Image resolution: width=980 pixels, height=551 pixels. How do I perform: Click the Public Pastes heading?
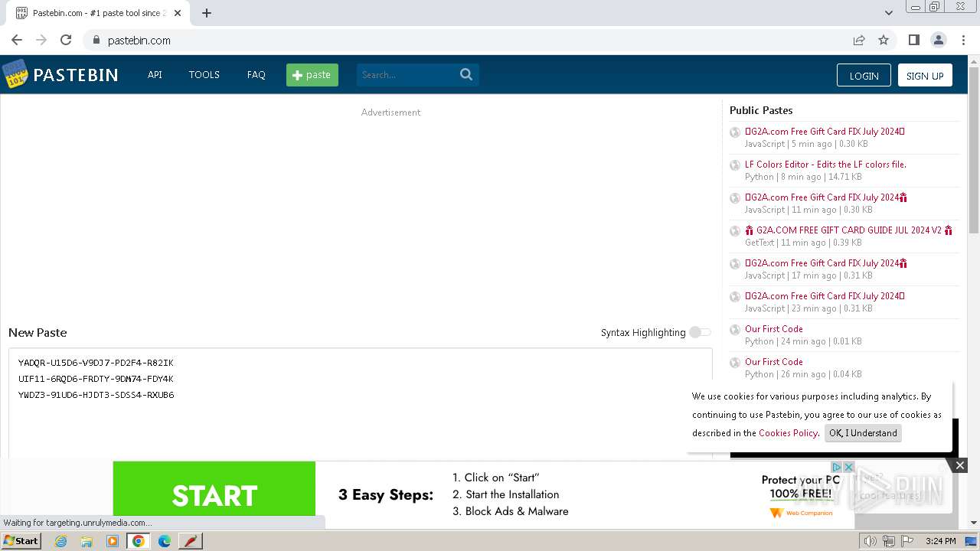click(761, 110)
